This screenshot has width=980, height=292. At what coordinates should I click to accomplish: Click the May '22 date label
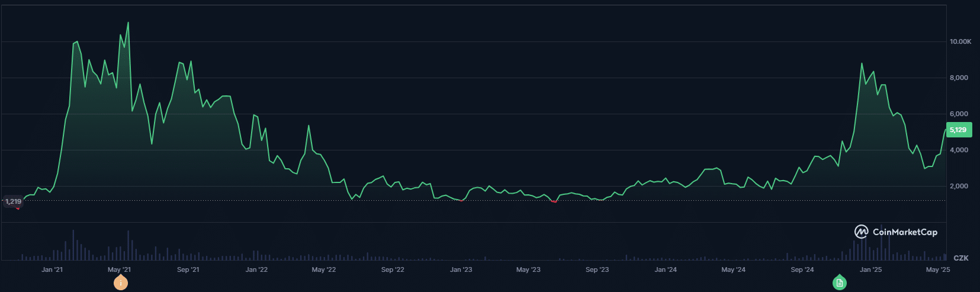coord(324,269)
